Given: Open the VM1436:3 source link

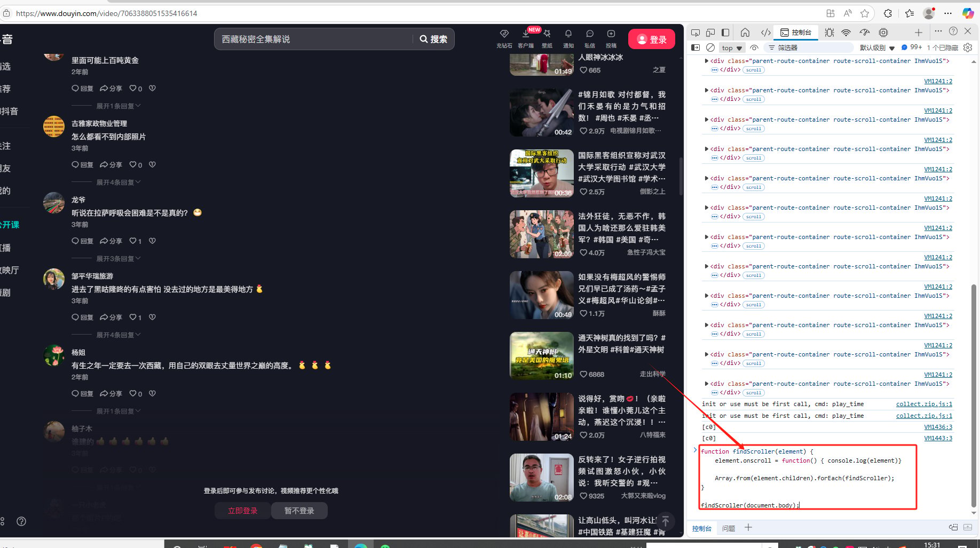Looking at the screenshot, I should point(938,427).
